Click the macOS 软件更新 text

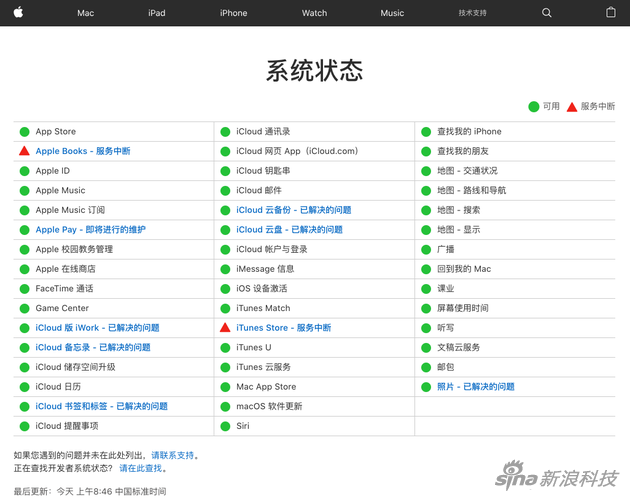coord(269,406)
